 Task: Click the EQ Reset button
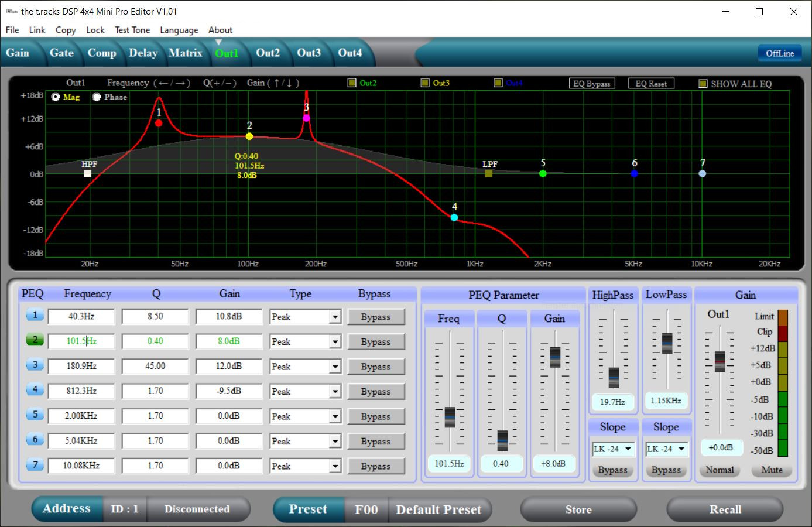tap(651, 84)
